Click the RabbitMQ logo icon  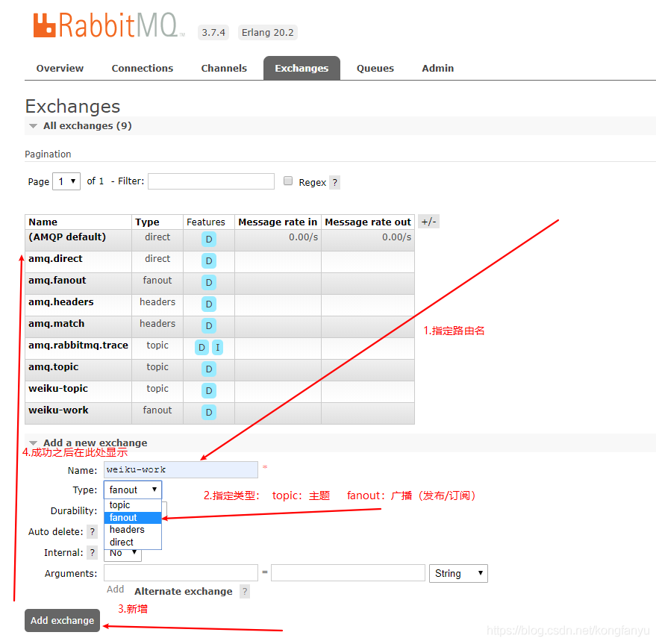point(44,25)
